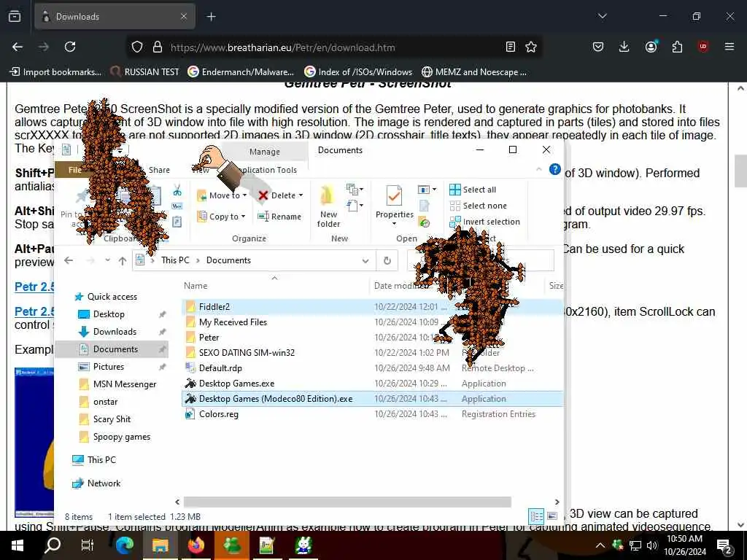This screenshot has height=560, width=747.
Task: Switch to large icons view in Explorer
Action: click(552, 516)
